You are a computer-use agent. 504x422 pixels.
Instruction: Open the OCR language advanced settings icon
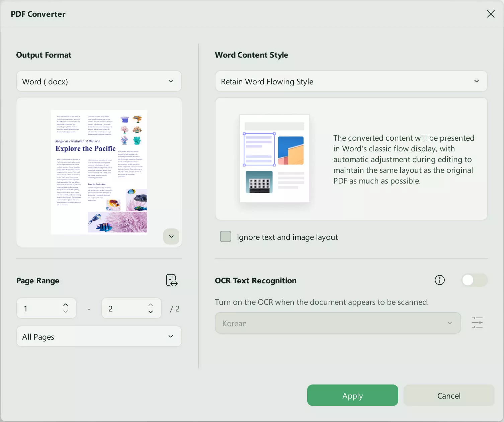pos(477,323)
